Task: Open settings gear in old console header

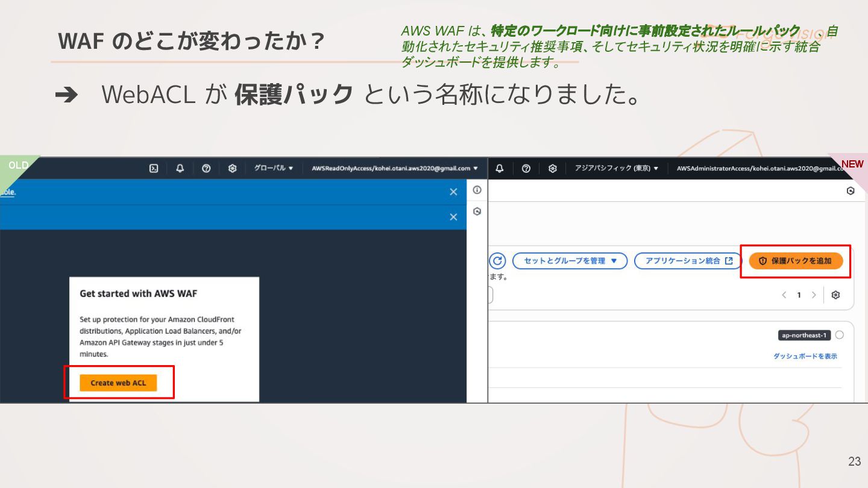Action: point(232,169)
